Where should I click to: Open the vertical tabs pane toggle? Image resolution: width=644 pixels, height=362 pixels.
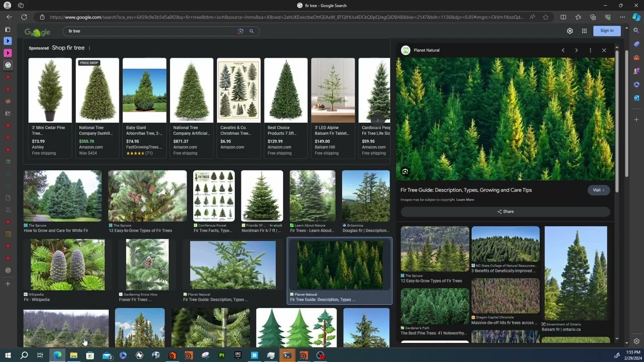click(x=8, y=30)
